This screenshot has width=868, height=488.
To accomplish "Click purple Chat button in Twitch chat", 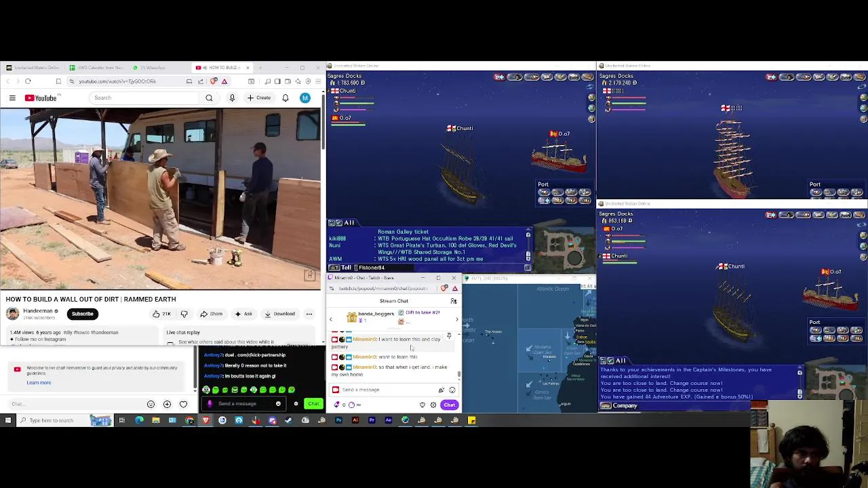I will [x=450, y=405].
